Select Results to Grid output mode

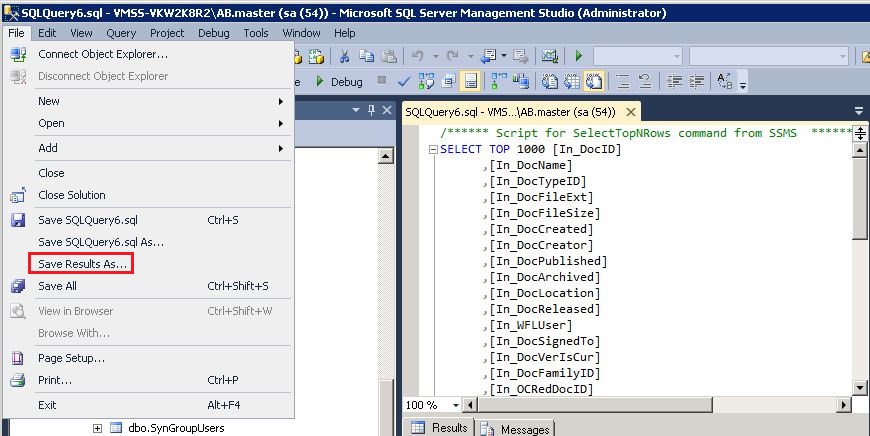(572, 82)
